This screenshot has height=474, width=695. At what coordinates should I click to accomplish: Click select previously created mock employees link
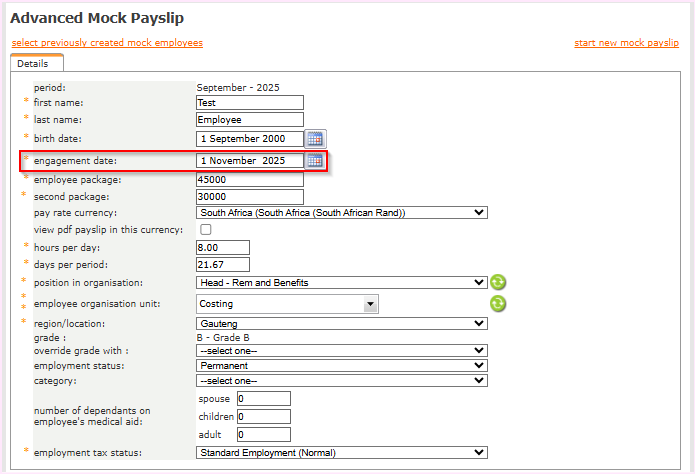[x=107, y=43]
